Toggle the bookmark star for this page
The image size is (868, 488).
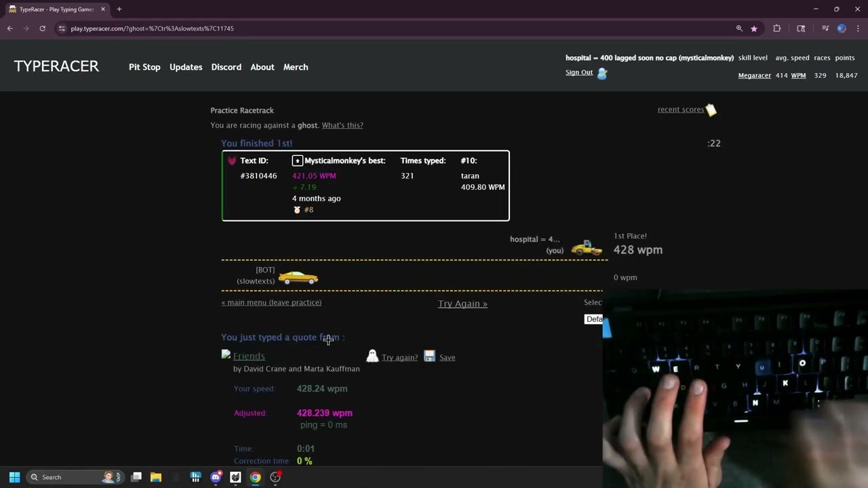754,28
